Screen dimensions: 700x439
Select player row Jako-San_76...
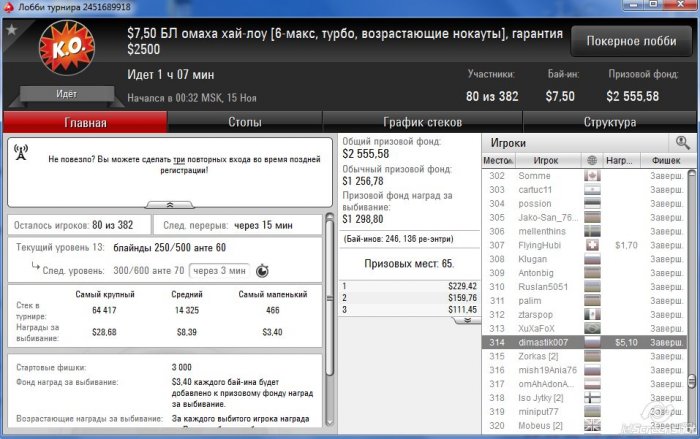[x=583, y=217]
